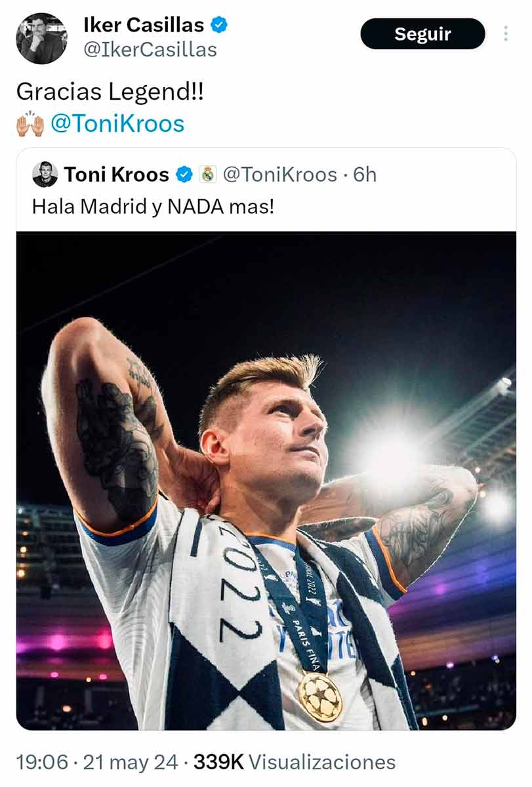
Task: Click Toni Kroos blue verified badge
Action: 185,174
